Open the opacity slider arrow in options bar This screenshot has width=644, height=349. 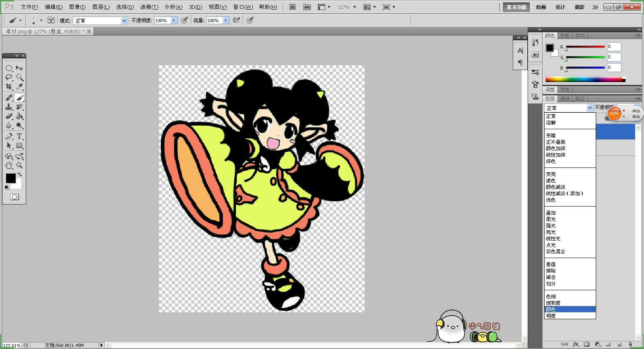click(x=174, y=21)
